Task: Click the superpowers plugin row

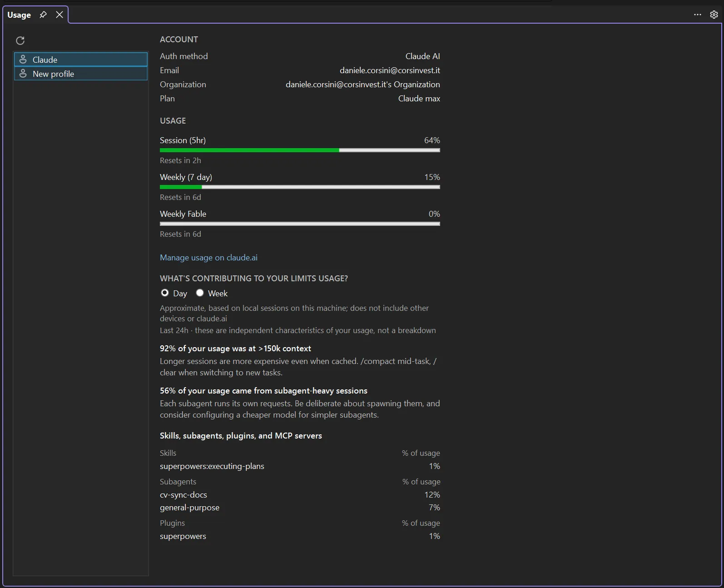Action: (300, 536)
